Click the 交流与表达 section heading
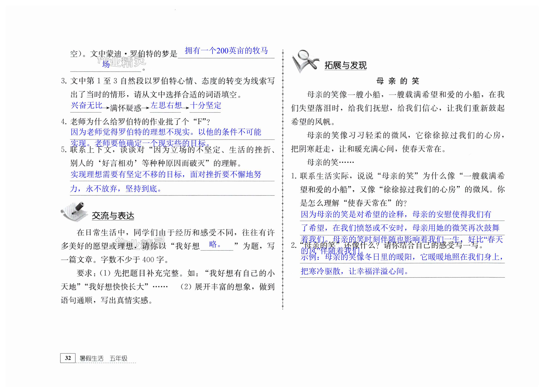Image resolution: width=544 pixels, height=392 pixels. click(x=113, y=216)
